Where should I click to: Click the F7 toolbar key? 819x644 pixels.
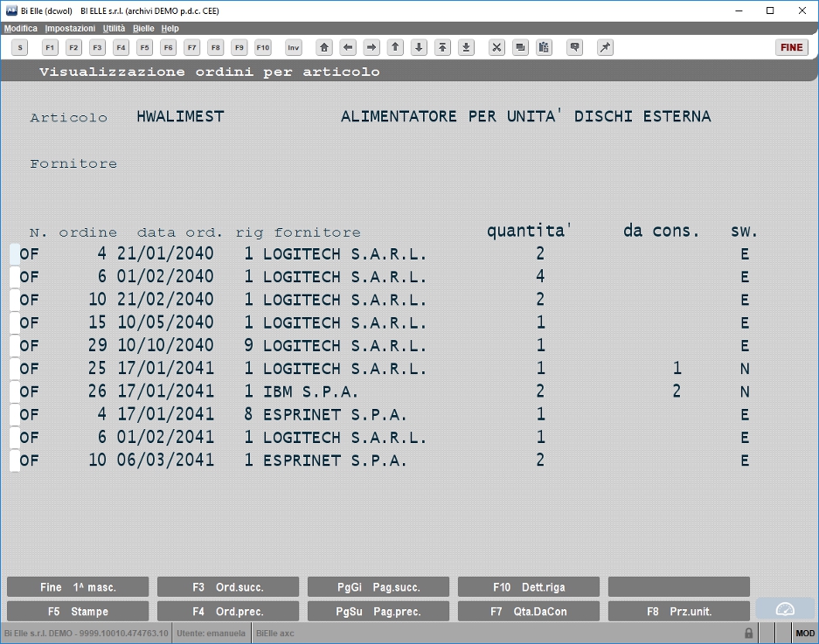click(192, 47)
